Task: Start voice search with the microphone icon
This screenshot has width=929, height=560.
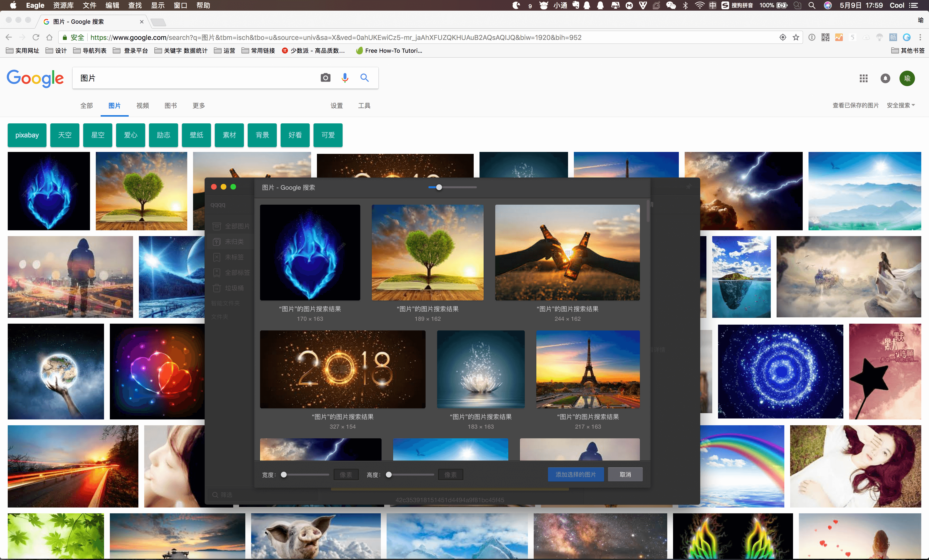Action: [345, 78]
